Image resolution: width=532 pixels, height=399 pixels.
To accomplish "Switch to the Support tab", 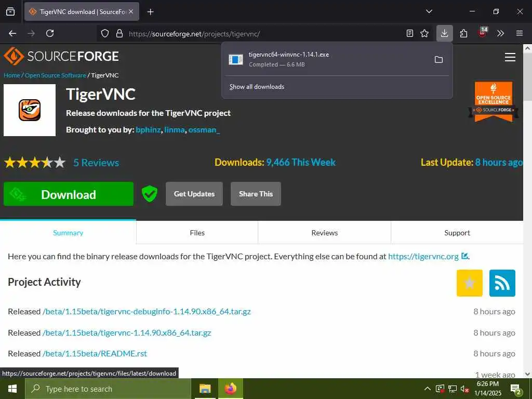I will tap(457, 233).
